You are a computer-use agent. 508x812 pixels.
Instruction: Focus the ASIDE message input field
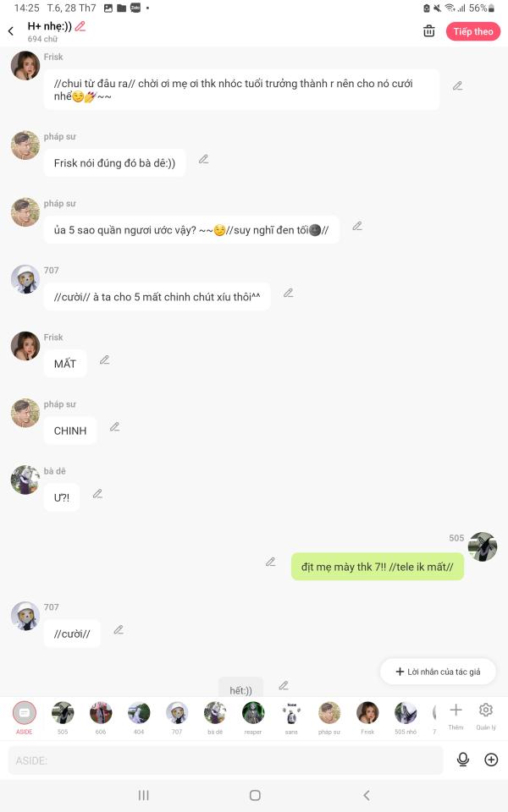225,760
